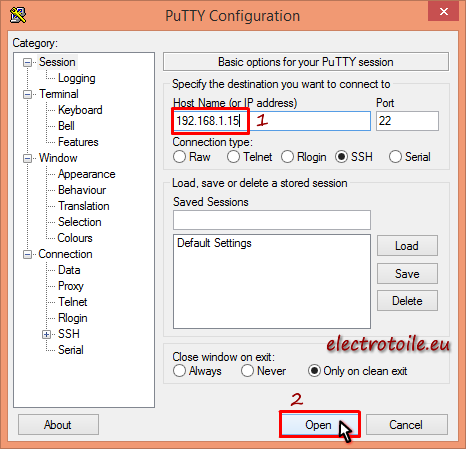Click the Load session button
The width and height of the screenshot is (466, 449).
click(407, 246)
